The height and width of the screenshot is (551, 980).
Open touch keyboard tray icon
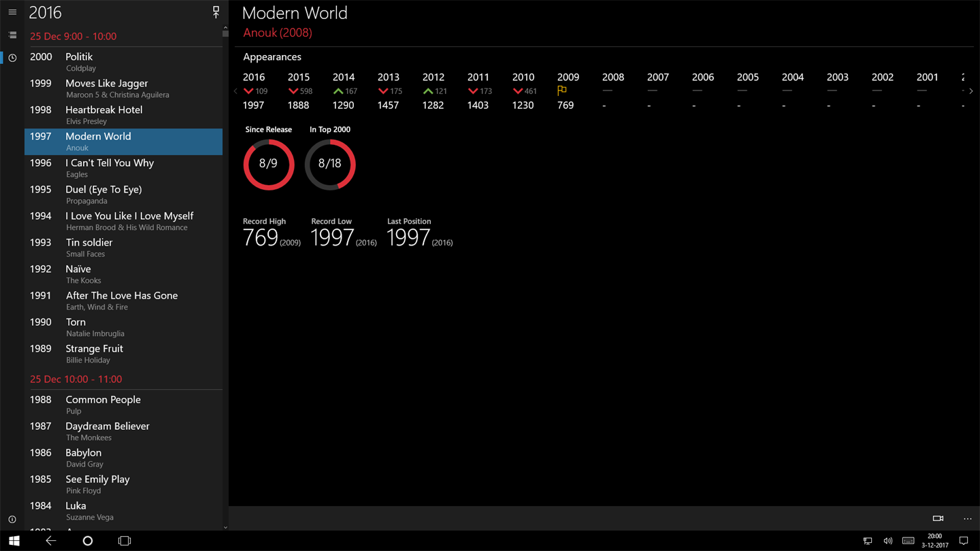coord(908,541)
